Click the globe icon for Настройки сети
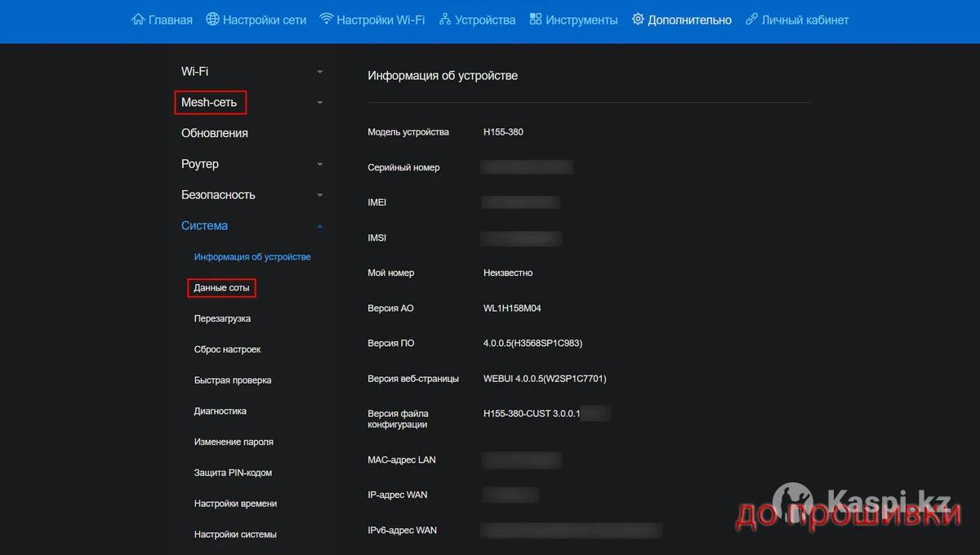This screenshot has height=555, width=980. click(x=212, y=20)
